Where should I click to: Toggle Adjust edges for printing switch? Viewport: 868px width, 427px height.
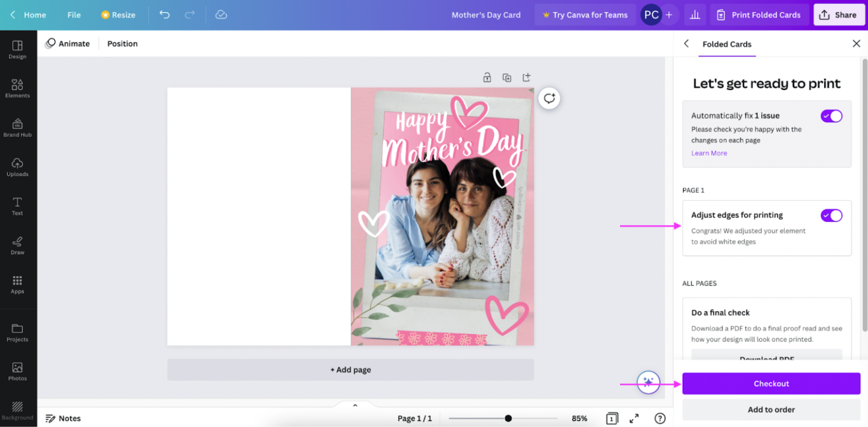(831, 215)
